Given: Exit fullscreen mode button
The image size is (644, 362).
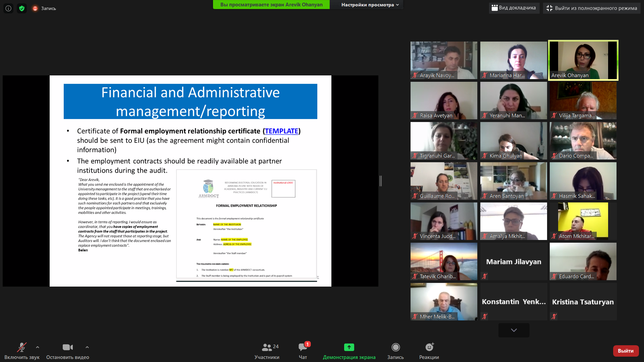Looking at the screenshot, I should tap(592, 8).
